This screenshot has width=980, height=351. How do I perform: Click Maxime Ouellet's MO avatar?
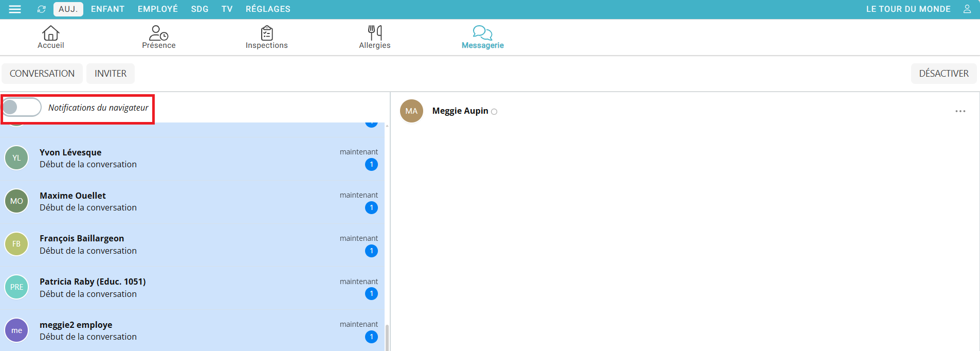pyautogui.click(x=16, y=201)
